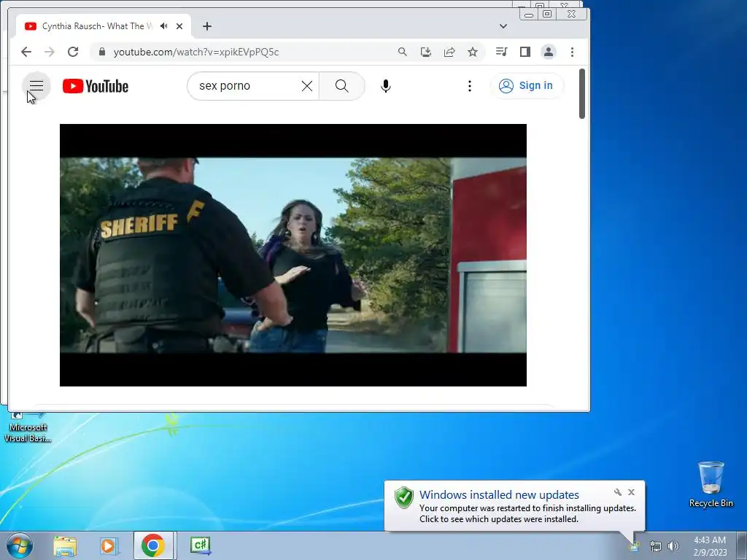Screen dimensions: 747x560
Task: Install app via address bar icon
Action: tap(426, 52)
